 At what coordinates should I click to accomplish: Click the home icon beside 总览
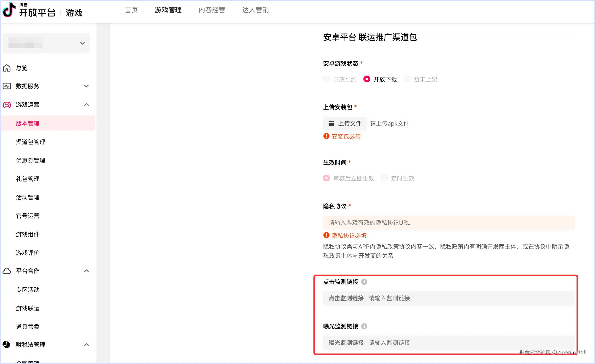pyautogui.click(x=7, y=68)
